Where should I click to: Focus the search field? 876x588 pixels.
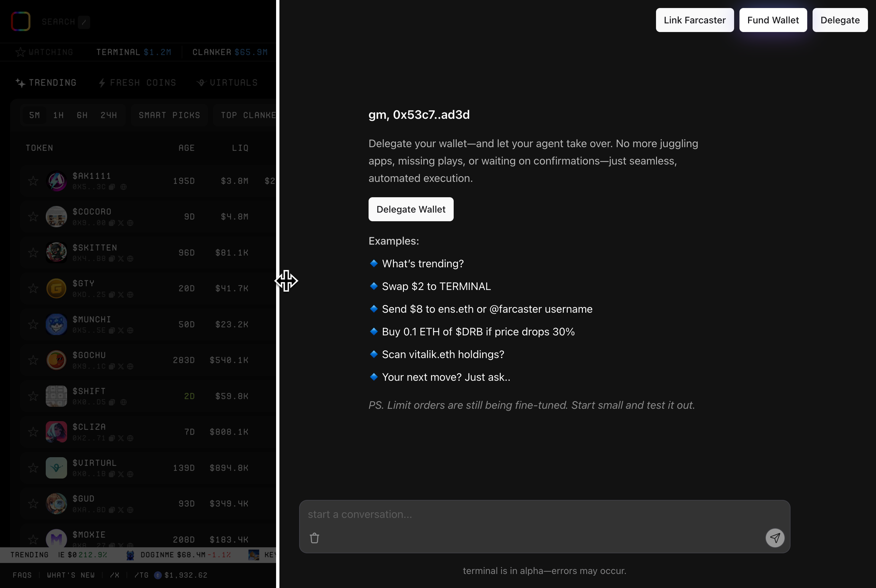coord(66,22)
